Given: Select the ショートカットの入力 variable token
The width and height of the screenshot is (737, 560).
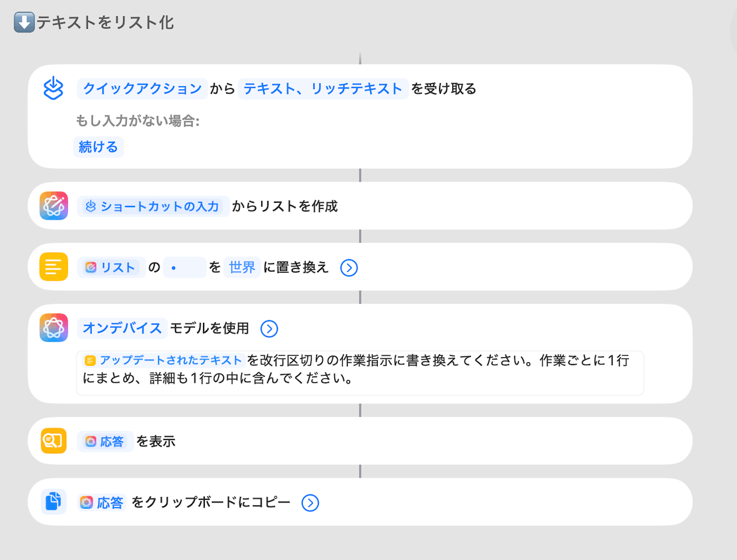Looking at the screenshot, I should pos(153,206).
